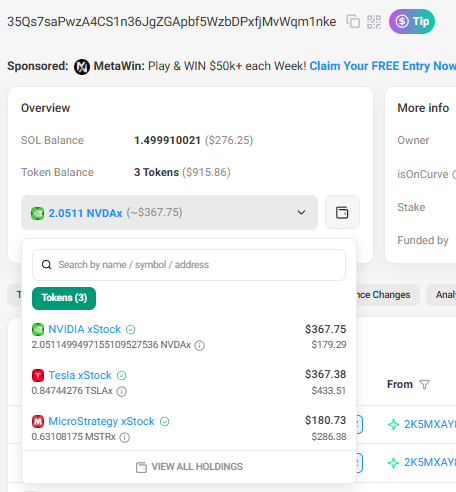Click the chevron arrow in the token selector

pos(301,212)
